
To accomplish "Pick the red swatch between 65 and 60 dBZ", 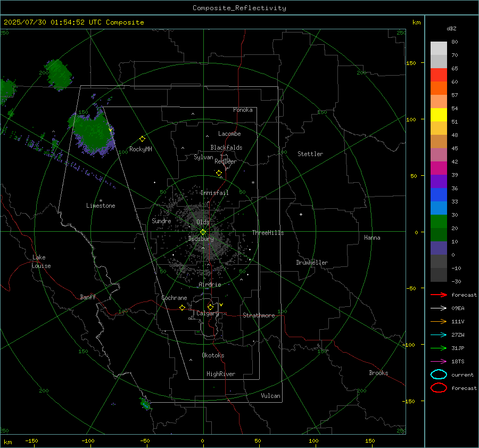I will (x=439, y=75).
